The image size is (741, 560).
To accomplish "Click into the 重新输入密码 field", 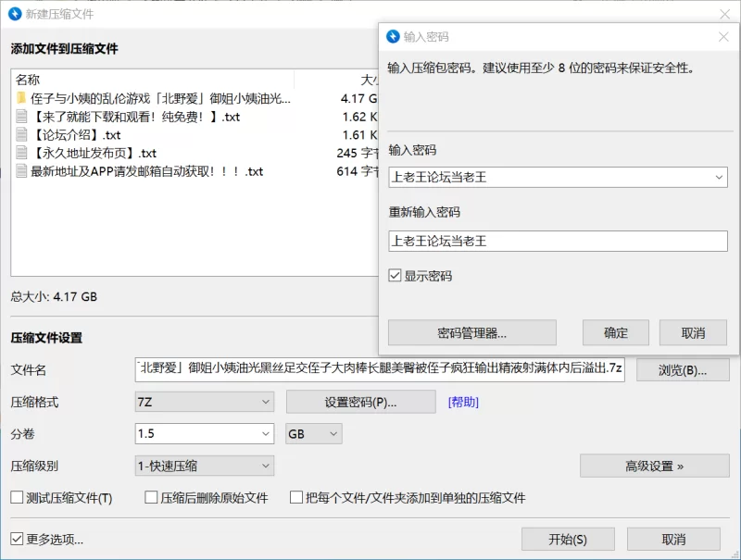I will 558,242.
